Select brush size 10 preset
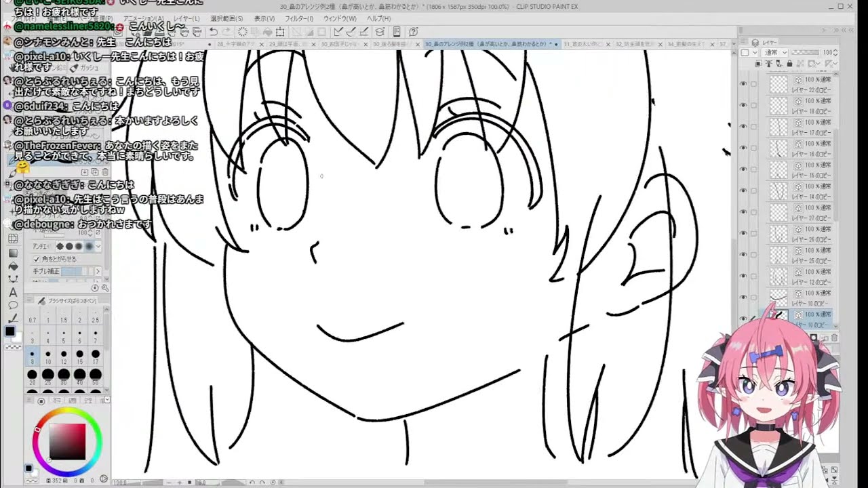868x488 pixels. click(47, 357)
